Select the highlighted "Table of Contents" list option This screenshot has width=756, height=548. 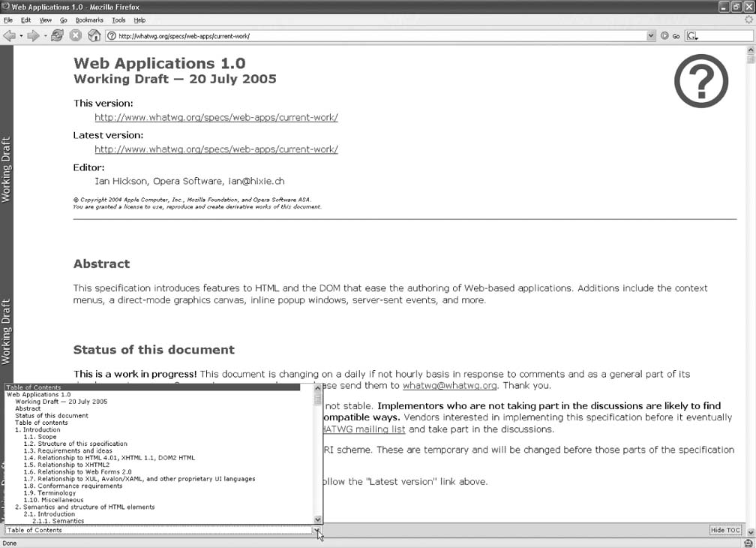pos(152,387)
